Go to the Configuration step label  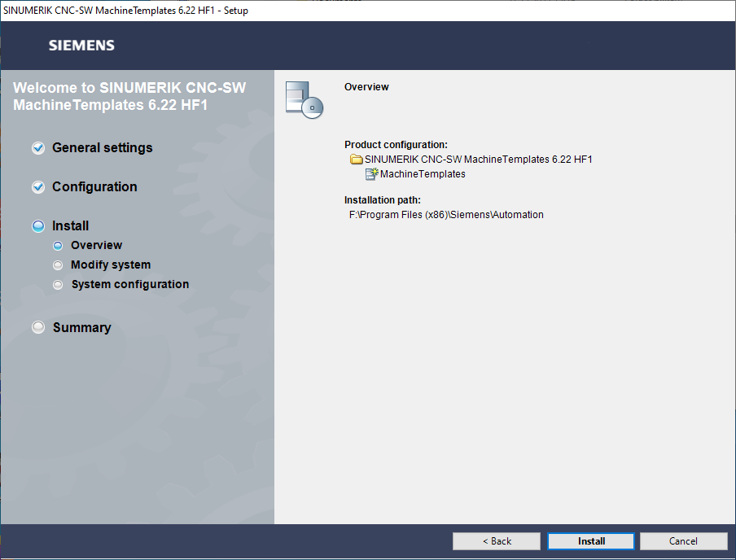coord(94,187)
